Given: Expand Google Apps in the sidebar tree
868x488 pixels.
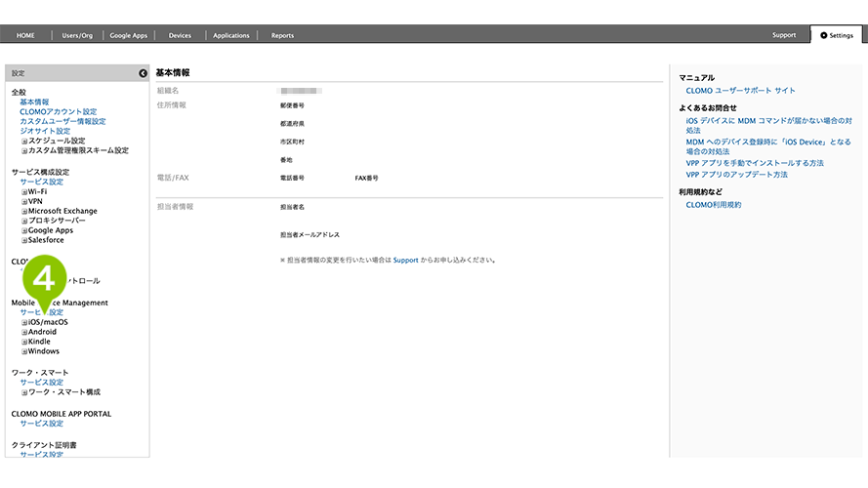Looking at the screenshot, I should (x=24, y=230).
